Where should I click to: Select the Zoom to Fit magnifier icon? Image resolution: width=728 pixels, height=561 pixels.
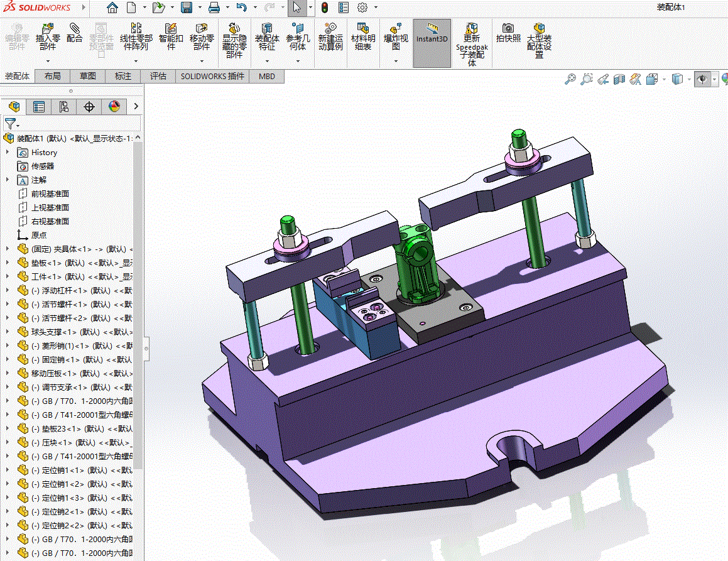tap(570, 79)
